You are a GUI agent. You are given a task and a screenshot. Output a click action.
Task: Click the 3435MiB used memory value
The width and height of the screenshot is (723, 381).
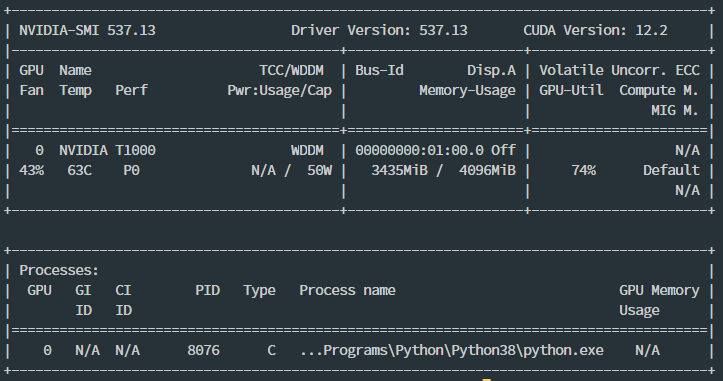coord(399,171)
